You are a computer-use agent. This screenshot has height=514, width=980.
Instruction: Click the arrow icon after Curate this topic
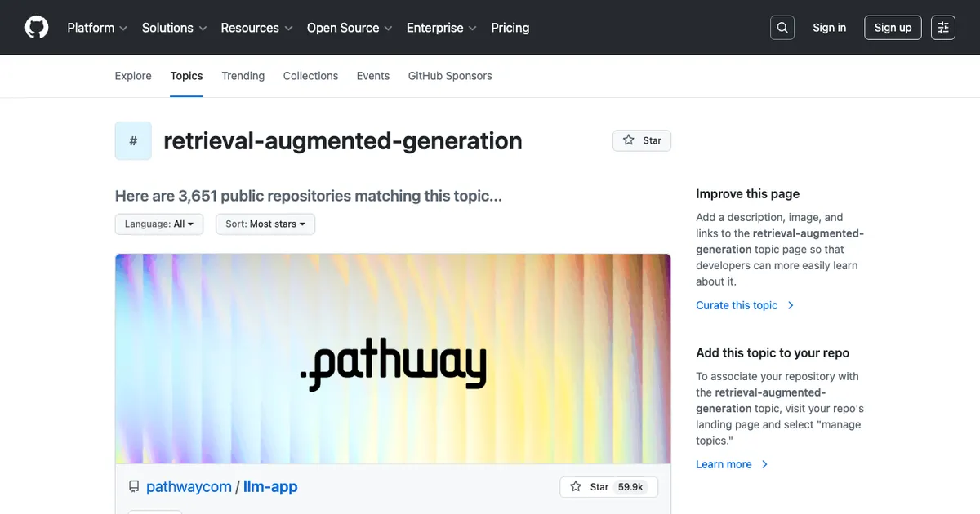coord(790,305)
